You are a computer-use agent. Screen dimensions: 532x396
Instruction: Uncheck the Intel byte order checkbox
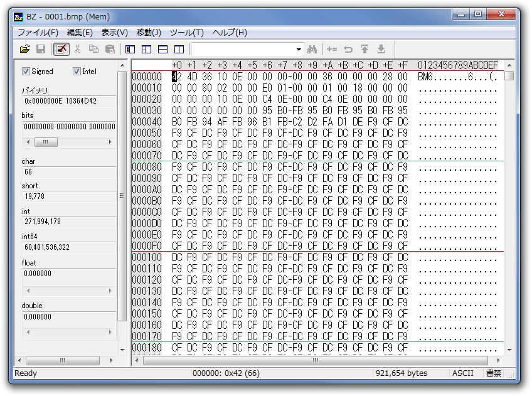point(77,72)
